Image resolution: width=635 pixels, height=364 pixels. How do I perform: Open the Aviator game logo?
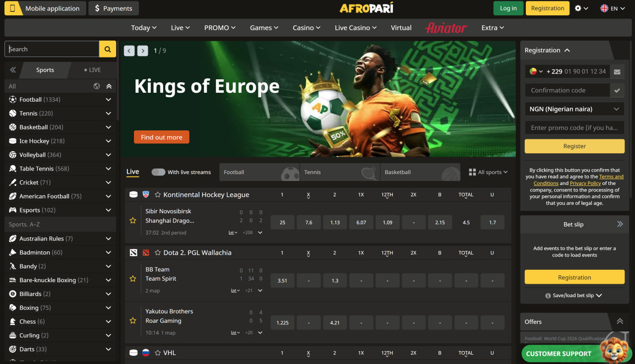coord(445,28)
